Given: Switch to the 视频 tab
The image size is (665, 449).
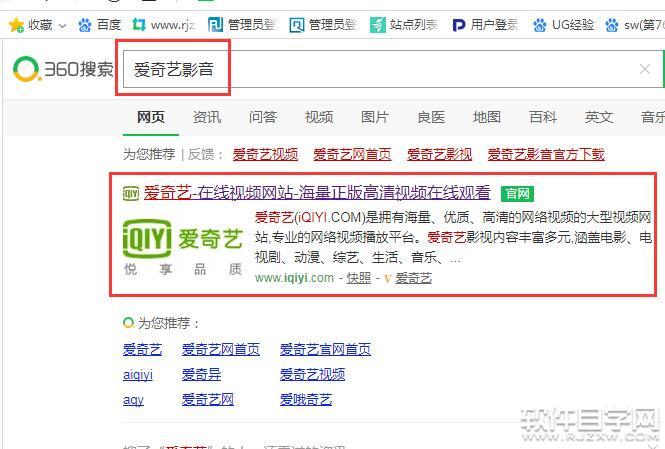Looking at the screenshot, I should 319,117.
